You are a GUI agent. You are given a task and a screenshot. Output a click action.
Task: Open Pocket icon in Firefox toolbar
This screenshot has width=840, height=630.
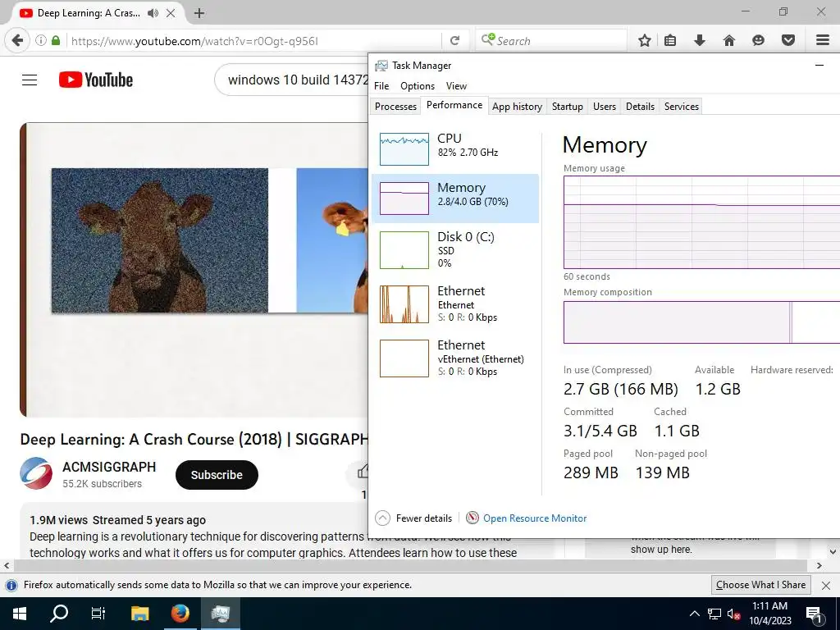[x=788, y=41]
